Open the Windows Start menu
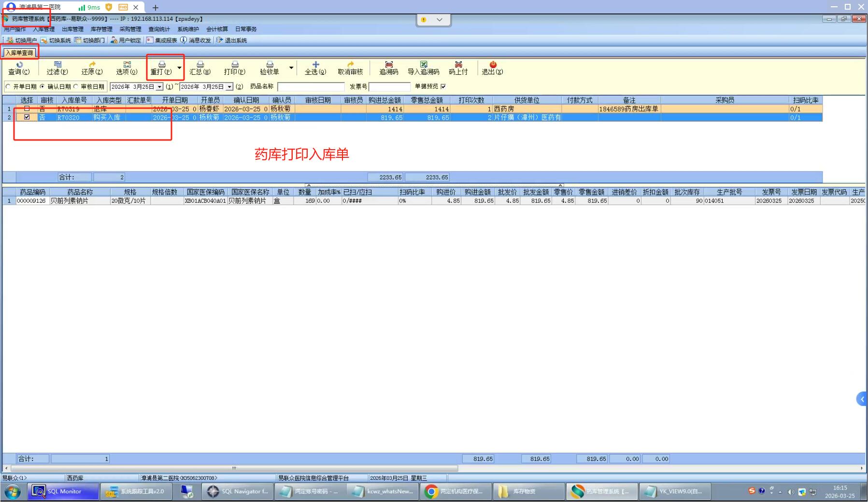Viewport: 868px width, 502px height. [x=13, y=492]
